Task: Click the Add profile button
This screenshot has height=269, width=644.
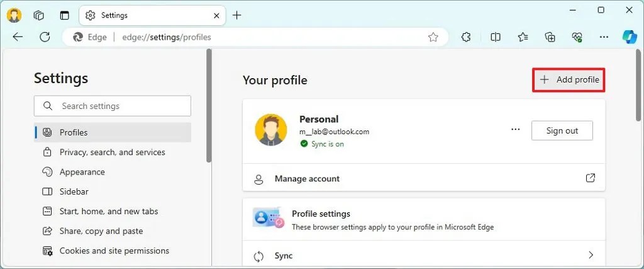Action: (569, 80)
